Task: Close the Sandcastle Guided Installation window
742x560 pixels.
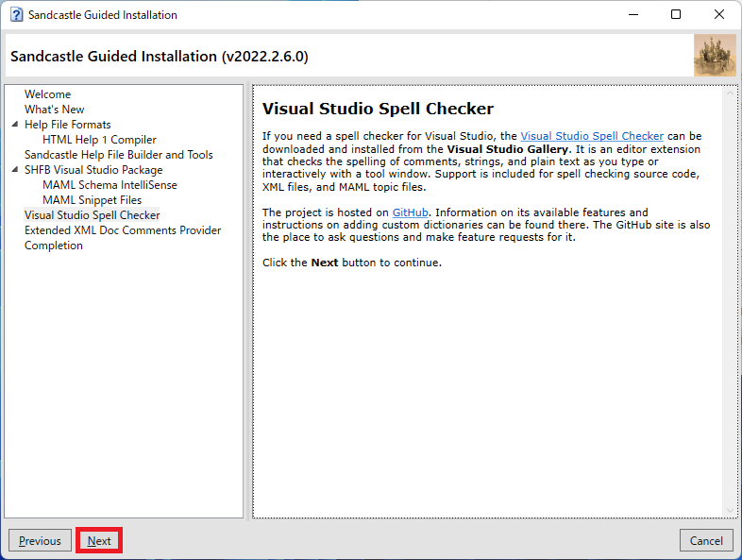Action: coord(718,15)
